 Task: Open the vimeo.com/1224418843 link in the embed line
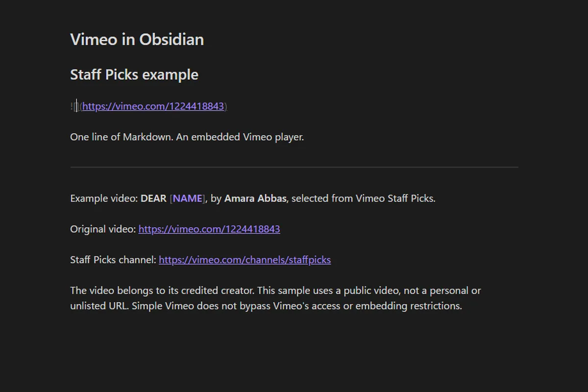pos(153,106)
